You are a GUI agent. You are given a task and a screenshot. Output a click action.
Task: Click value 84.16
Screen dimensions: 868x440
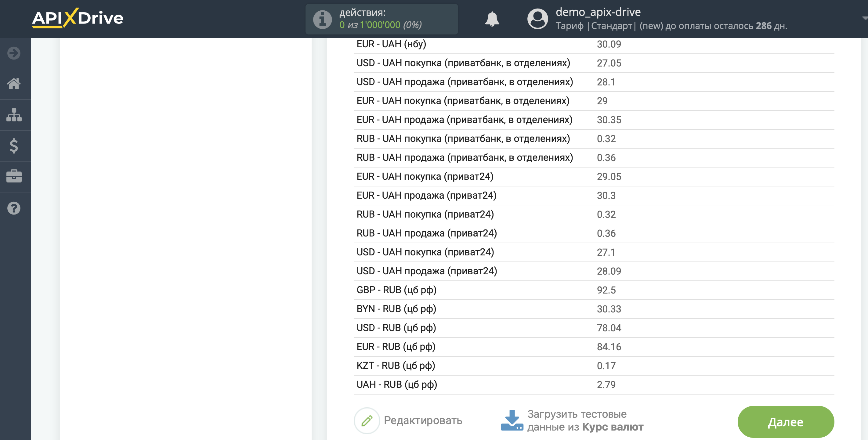609,347
